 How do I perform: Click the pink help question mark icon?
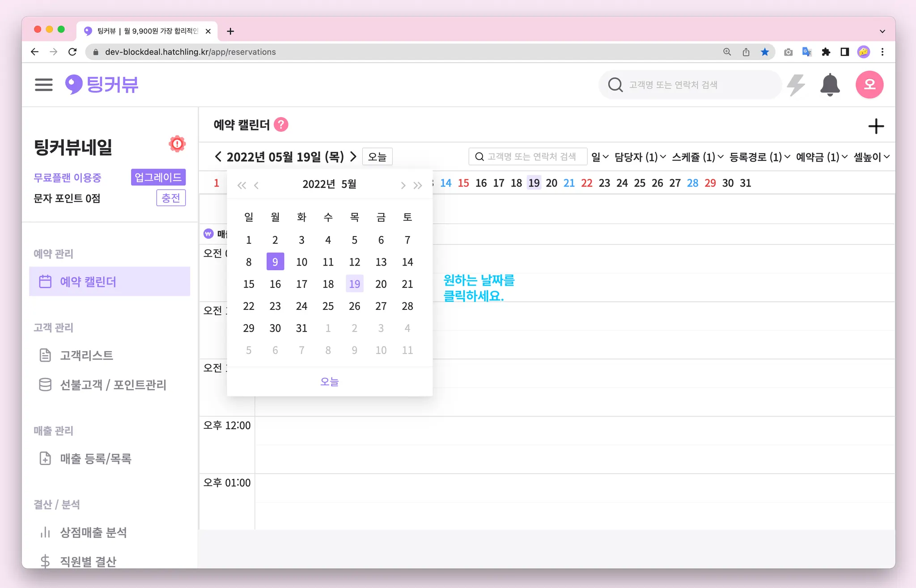click(281, 125)
